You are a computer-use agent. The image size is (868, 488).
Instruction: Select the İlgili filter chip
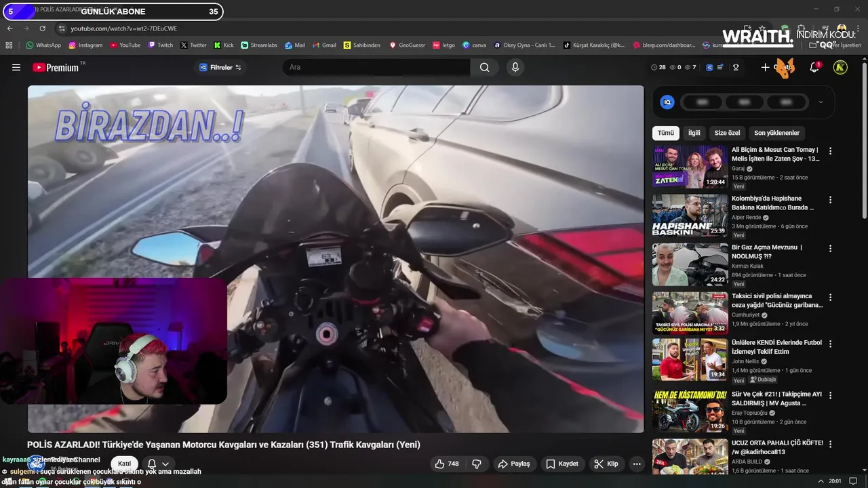point(694,133)
